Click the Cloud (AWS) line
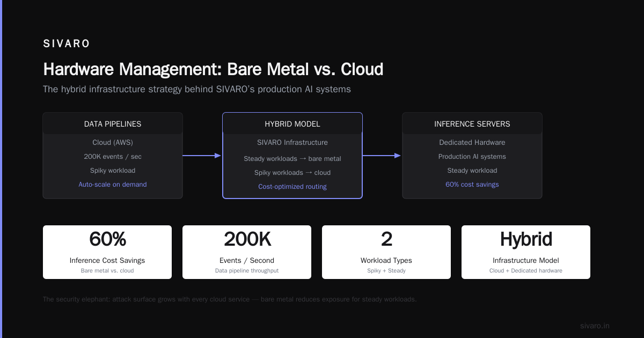The width and height of the screenshot is (644, 338). 113,143
